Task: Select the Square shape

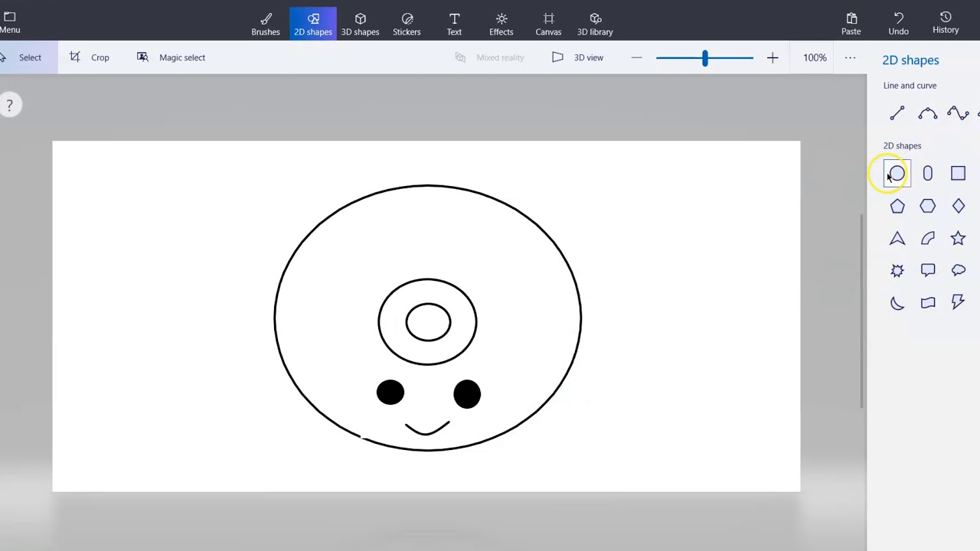Action: 959,174
